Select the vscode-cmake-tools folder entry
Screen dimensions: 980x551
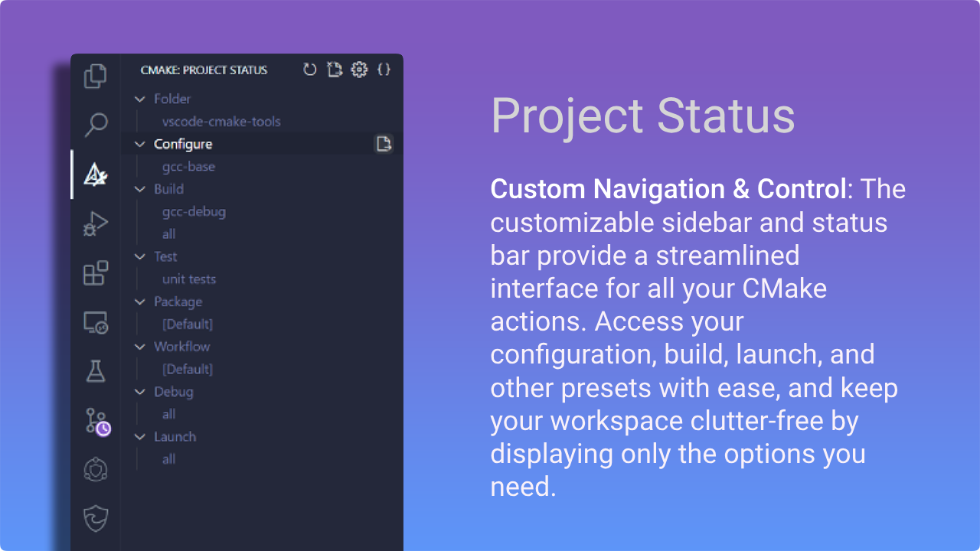[x=221, y=122]
